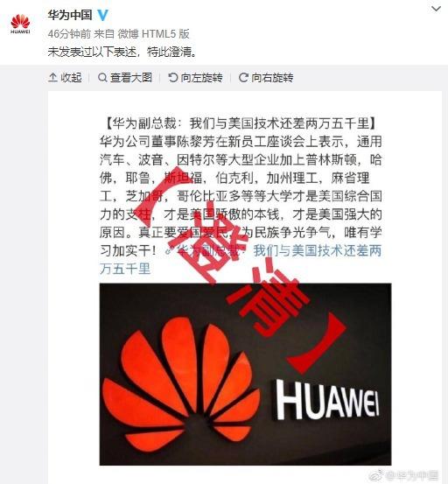
Task: Click the clockwise rotate icon
Action: (243, 78)
